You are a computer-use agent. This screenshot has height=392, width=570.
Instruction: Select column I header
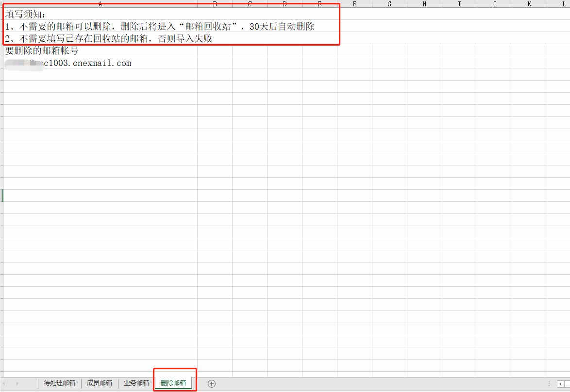pos(459,4)
